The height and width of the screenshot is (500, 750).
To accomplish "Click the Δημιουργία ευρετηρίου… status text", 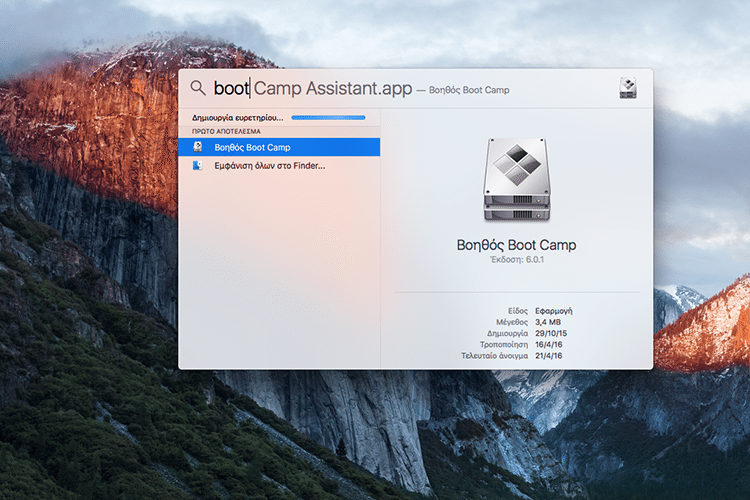I will 237,118.
